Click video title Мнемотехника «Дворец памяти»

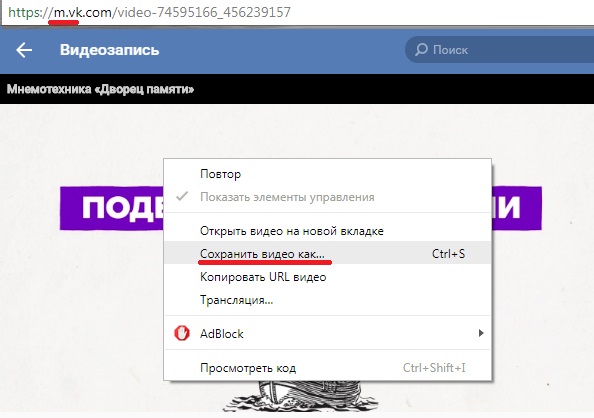pos(100,89)
